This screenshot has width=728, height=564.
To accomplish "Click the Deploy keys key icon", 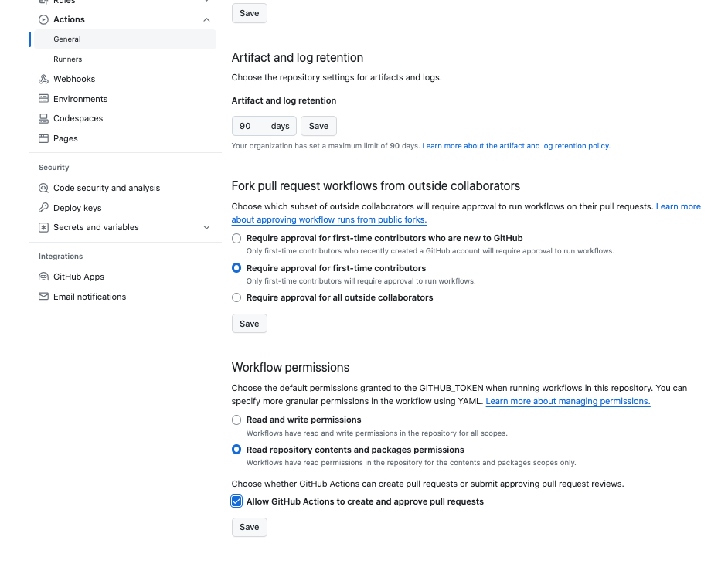I will click(43, 208).
